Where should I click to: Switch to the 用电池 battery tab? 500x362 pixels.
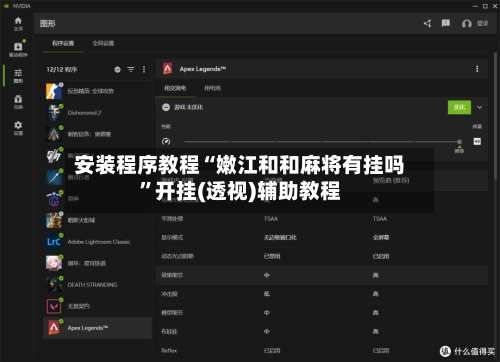click(x=212, y=88)
